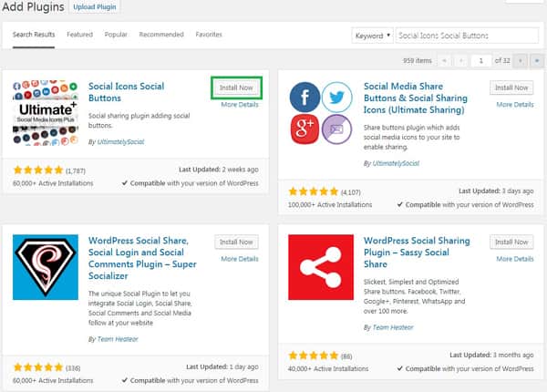Select 'Last Updated: 3 days ago' text
The image size is (547, 392).
coord(496,191)
